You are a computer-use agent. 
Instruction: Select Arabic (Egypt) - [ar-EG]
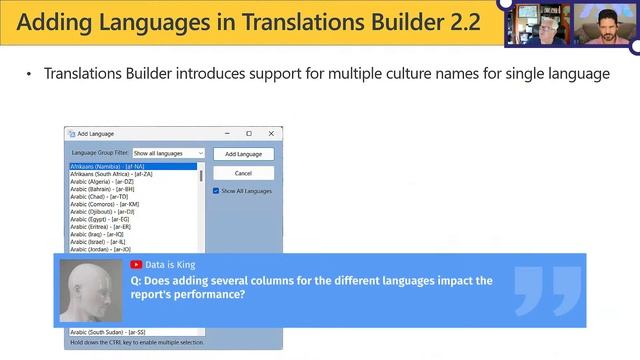133,219
